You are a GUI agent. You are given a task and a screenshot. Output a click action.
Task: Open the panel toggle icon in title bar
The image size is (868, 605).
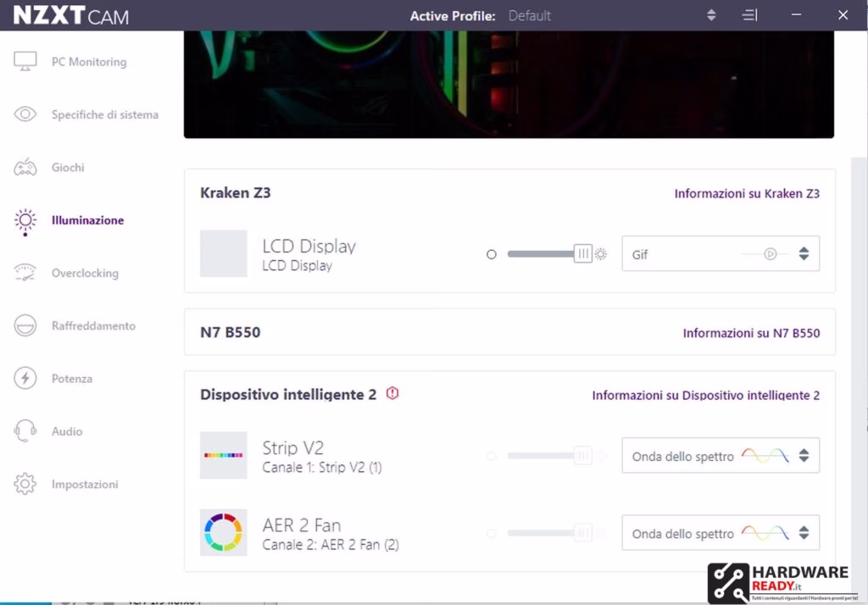[x=749, y=15]
